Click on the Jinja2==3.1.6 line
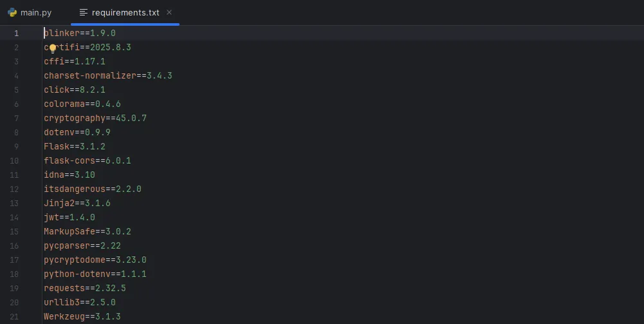 (77, 204)
